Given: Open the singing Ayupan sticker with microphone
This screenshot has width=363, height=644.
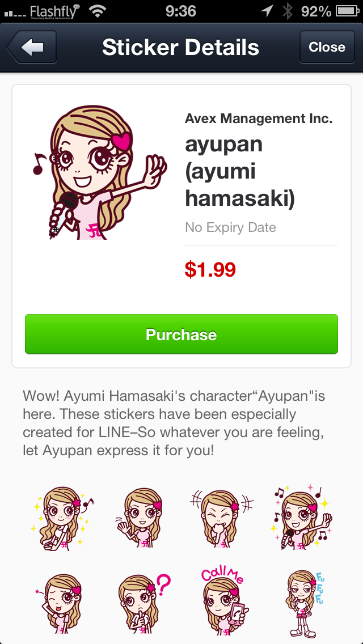Looking at the screenshot, I should click(x=302, y=518).
